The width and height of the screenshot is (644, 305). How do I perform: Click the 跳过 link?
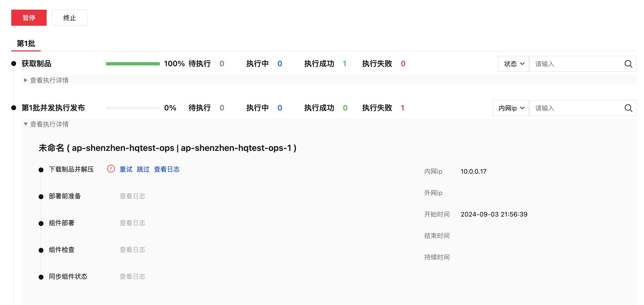(x=143, y=169)
